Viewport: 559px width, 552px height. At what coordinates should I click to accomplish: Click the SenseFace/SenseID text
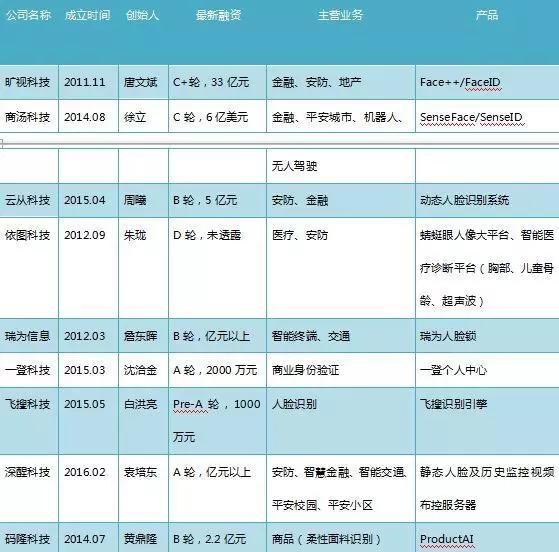[x=471, y=117]
